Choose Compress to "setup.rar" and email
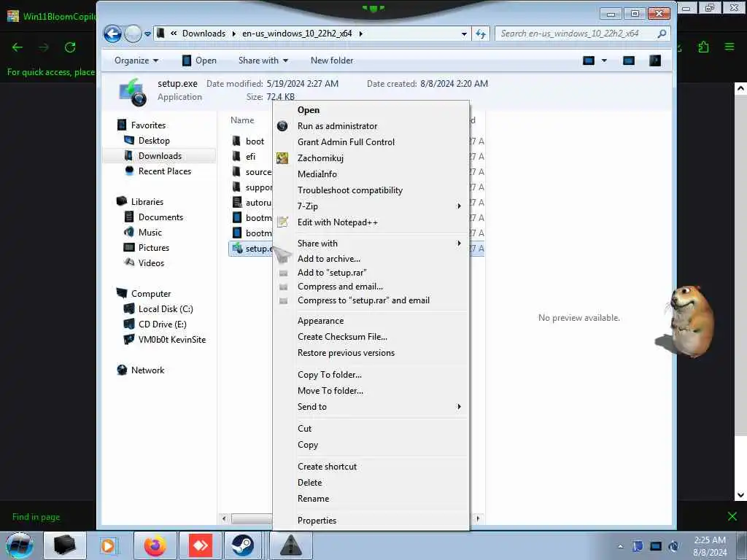This screenshot has width=747, height=560. point(371,300)
